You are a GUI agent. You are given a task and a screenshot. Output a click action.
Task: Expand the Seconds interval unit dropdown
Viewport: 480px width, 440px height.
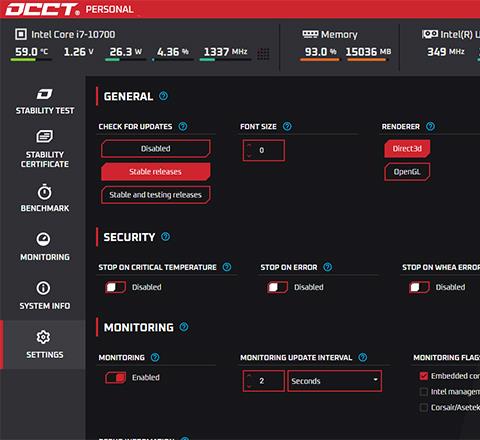[335, 381]
